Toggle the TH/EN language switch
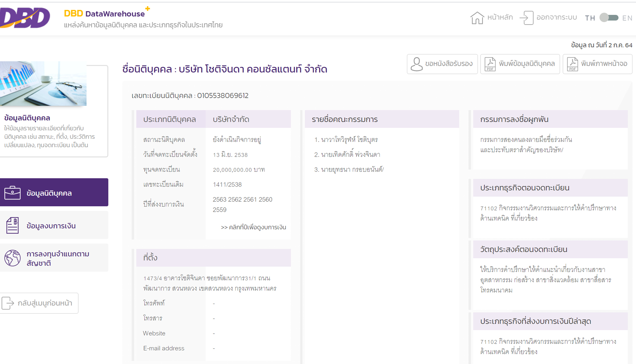Screen dimensions: 636x364 pos(609,18)
